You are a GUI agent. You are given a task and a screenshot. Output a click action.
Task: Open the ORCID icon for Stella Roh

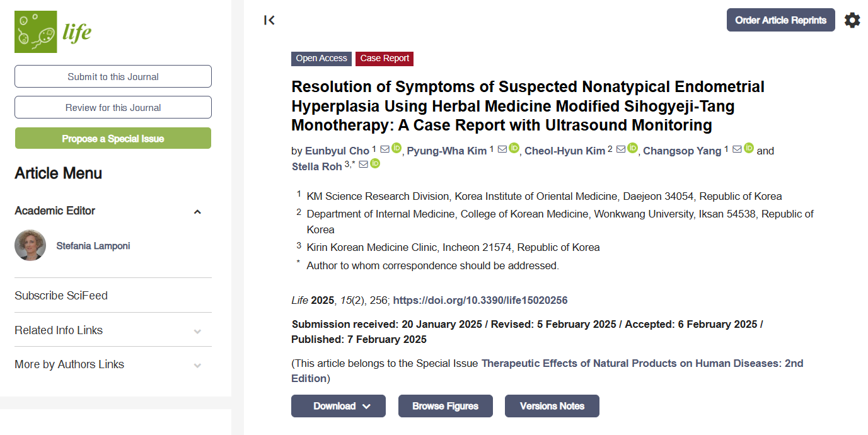[x=375, y=164]
